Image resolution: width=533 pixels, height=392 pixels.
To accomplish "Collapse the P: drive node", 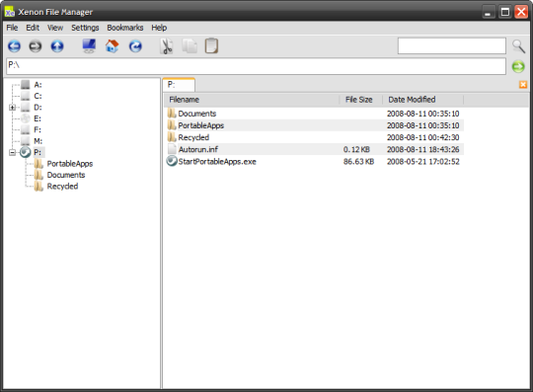I will [x=12, y=152].
